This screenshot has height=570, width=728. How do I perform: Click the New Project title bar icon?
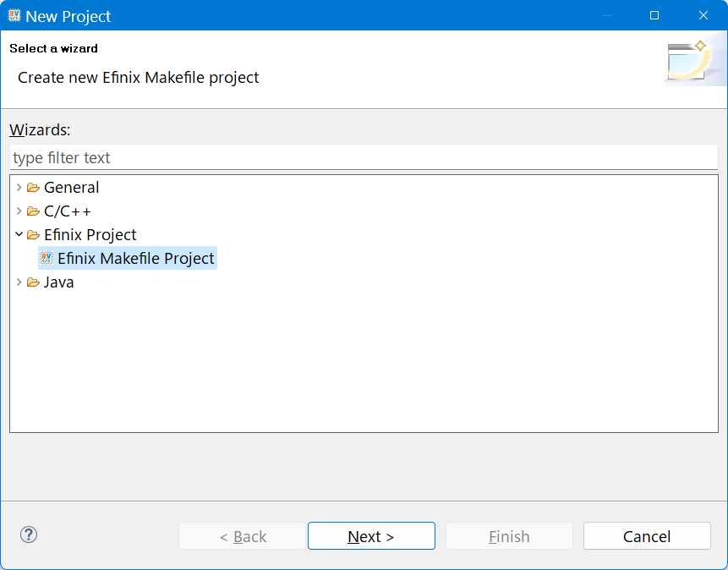(x=14, y=16)
